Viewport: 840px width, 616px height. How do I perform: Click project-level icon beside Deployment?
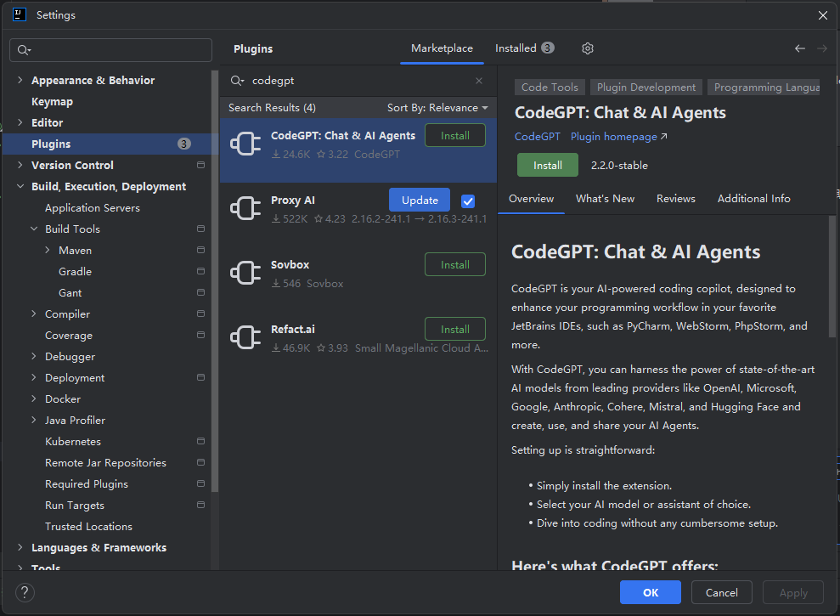[201, 377]
